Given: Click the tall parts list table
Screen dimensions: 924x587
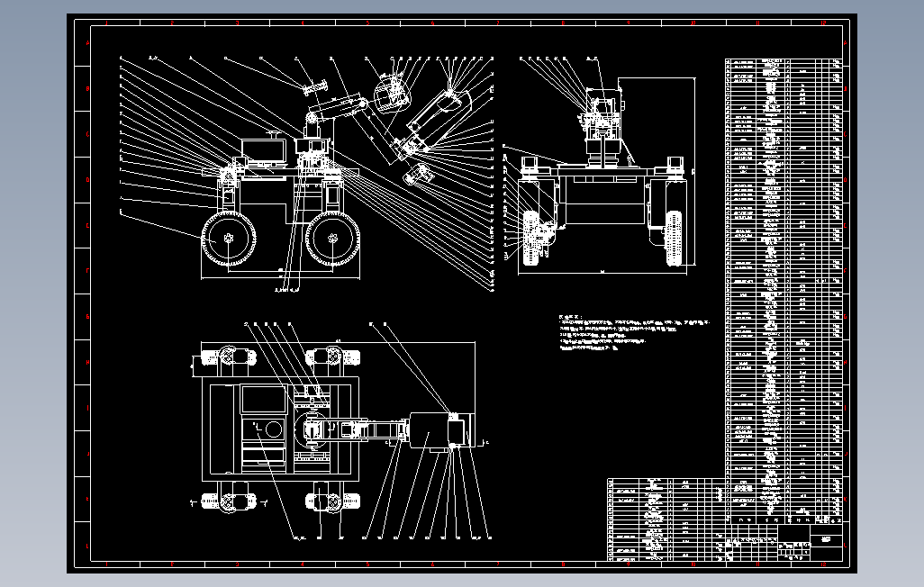Looking at the screenshot, I should pyautogui.click(x=784, y=290).
